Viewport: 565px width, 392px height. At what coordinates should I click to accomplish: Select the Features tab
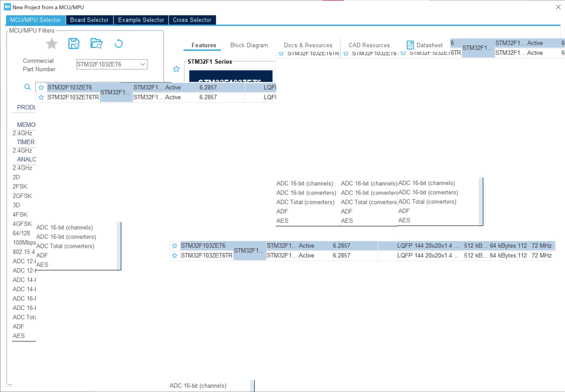pos(204,45)
